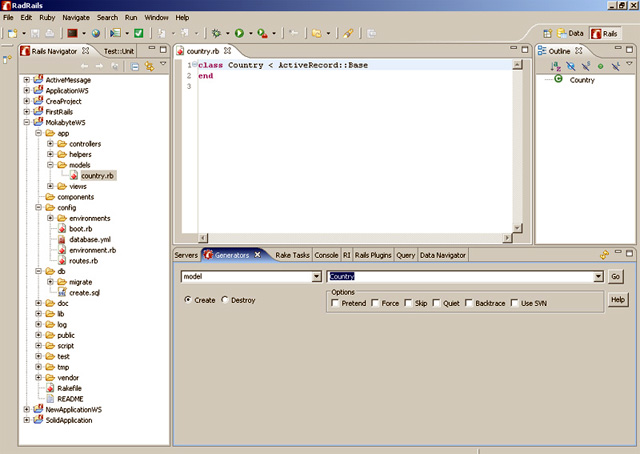This screenshot has width=640, height=454.
Task: Switch to the Data Navigator tab
Action: (442, 255)
